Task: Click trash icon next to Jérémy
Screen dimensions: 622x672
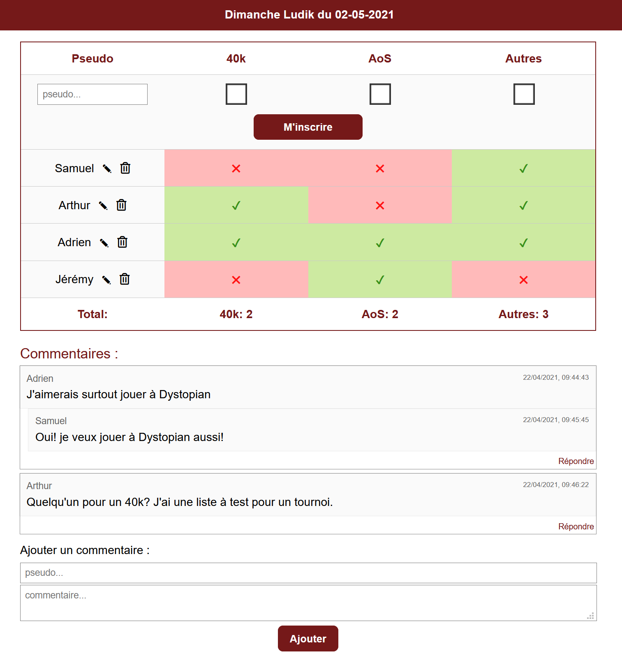Action: tap(125, 279)
